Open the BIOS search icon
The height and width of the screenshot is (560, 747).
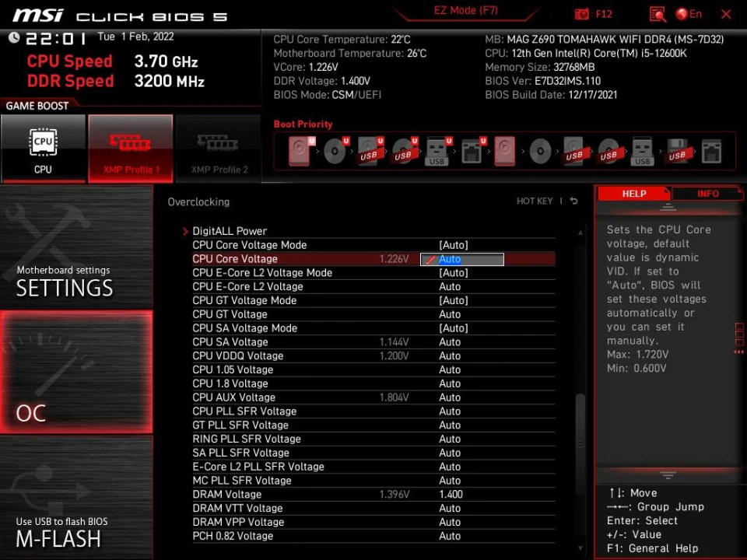point(658,14)
